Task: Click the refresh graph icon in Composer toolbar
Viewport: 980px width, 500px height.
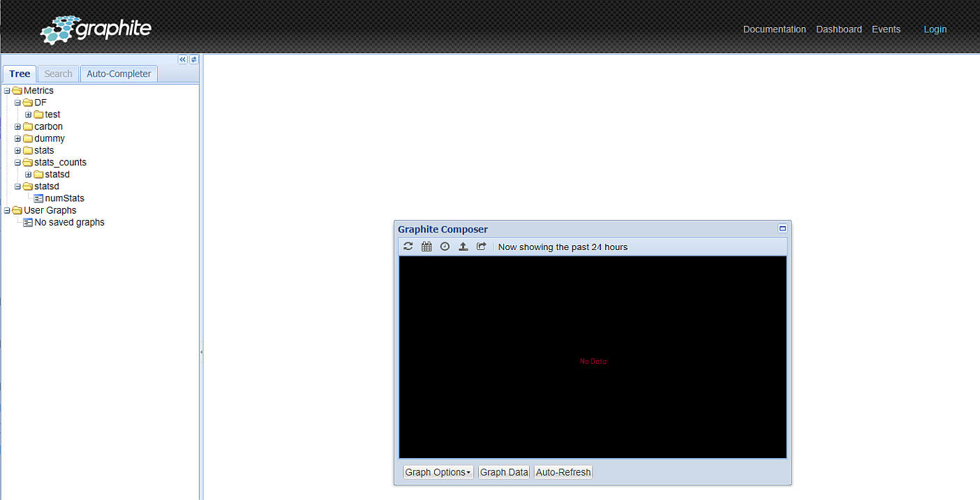Action: pyautogui.click(x=408, y=247)
